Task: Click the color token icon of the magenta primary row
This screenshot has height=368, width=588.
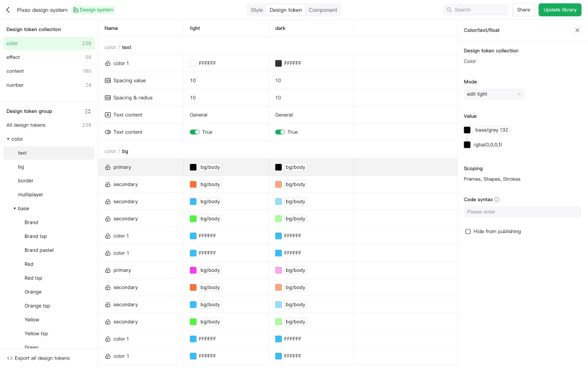Action: click(x=108, y=270)
